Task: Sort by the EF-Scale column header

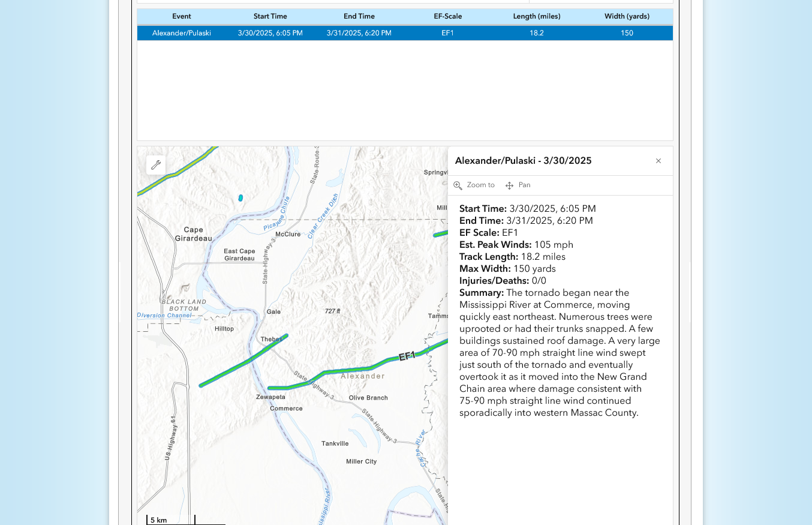Action: click(x=447, y=16)
